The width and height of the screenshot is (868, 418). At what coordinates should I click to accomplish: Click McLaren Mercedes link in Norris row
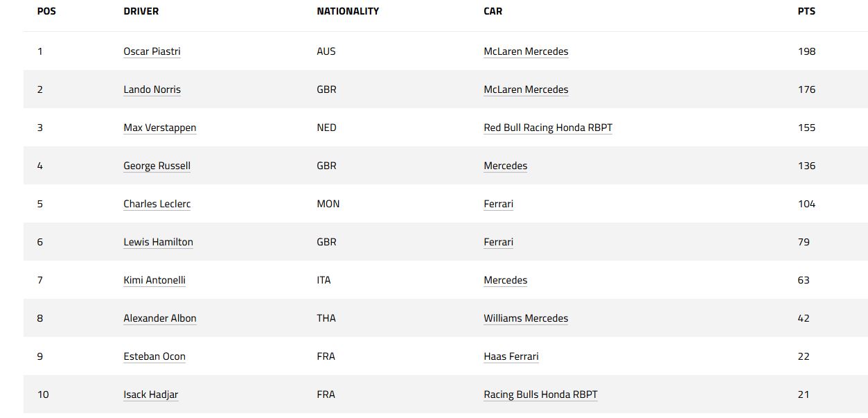526,89
